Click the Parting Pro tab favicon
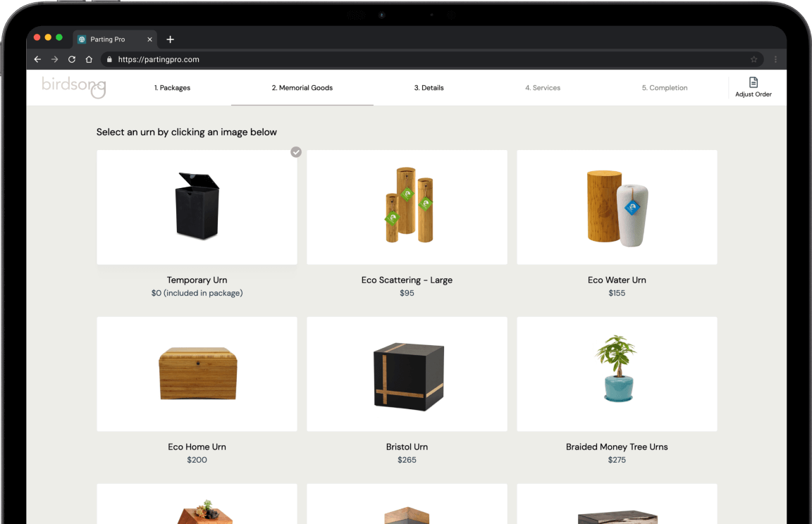The width and height of the screenshot is (812, 524). click(x=82, y=39)
